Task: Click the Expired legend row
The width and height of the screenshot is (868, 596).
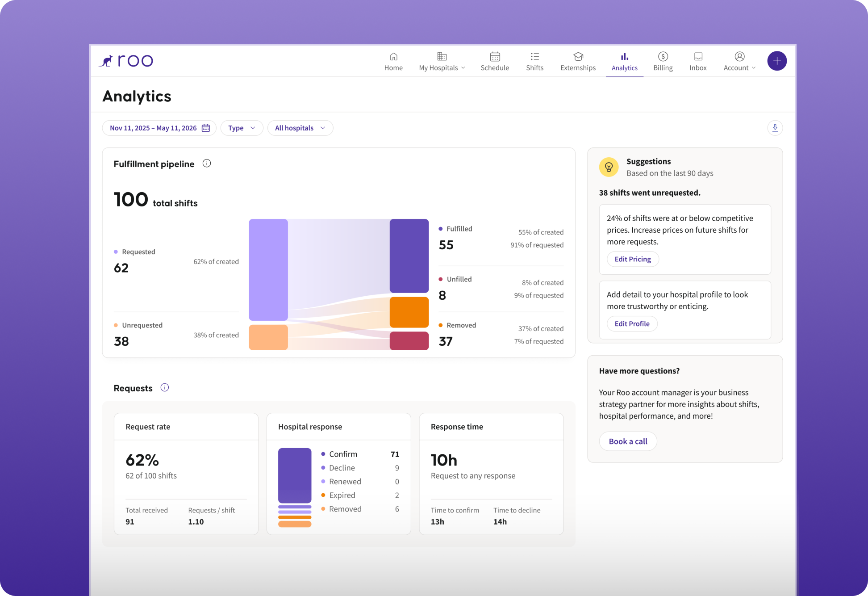Action: tap(360, 495)
